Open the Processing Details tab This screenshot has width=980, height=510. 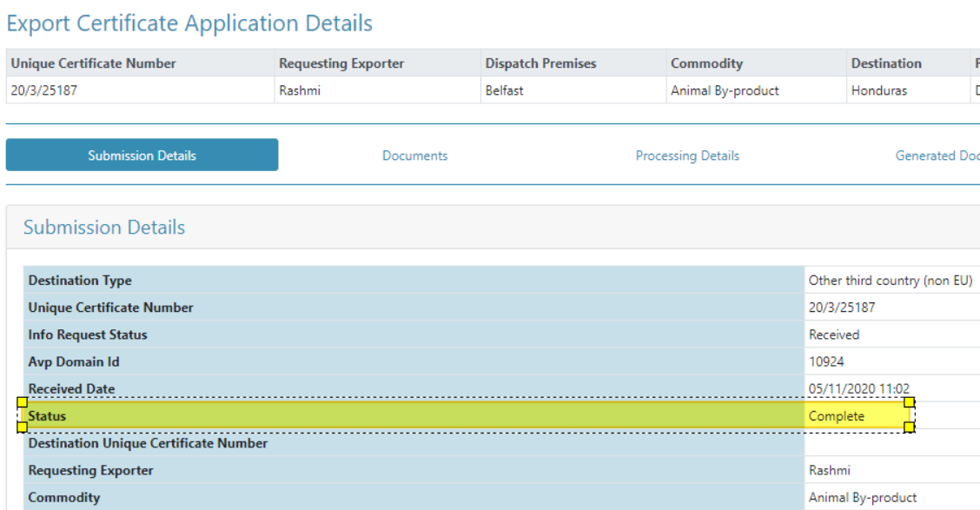(687, 156)
